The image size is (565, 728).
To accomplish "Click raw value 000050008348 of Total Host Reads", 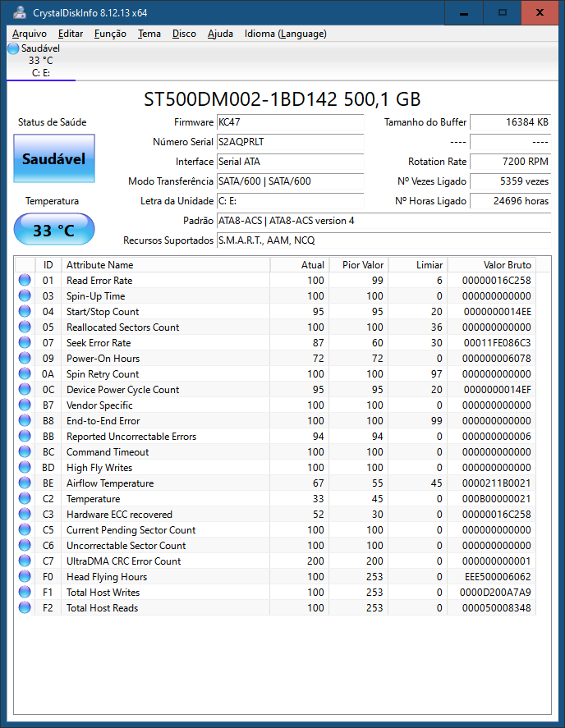I will point(496,607).
